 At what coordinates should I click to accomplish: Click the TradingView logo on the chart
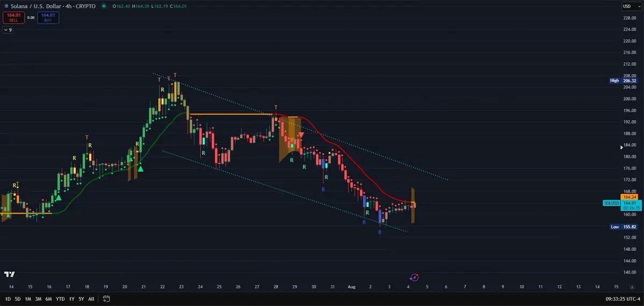tap(10, 274)
